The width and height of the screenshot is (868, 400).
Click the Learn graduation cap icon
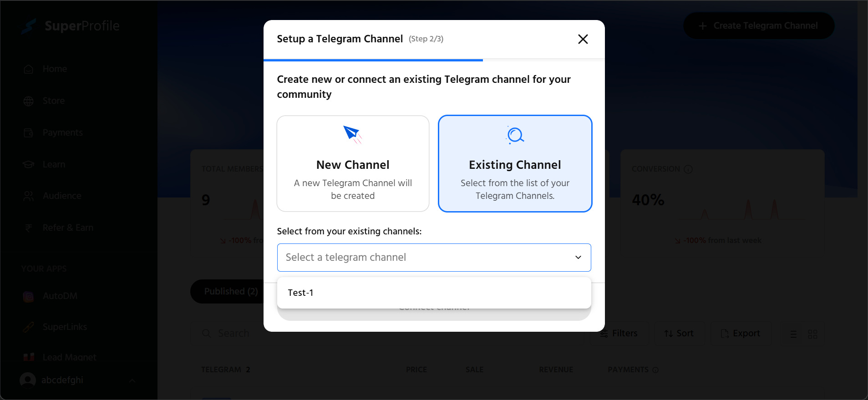[29, 164]
